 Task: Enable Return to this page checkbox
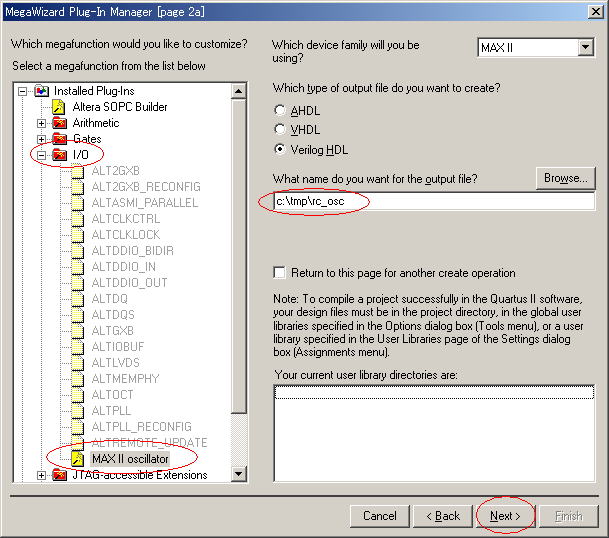click(x=279, y=273)
